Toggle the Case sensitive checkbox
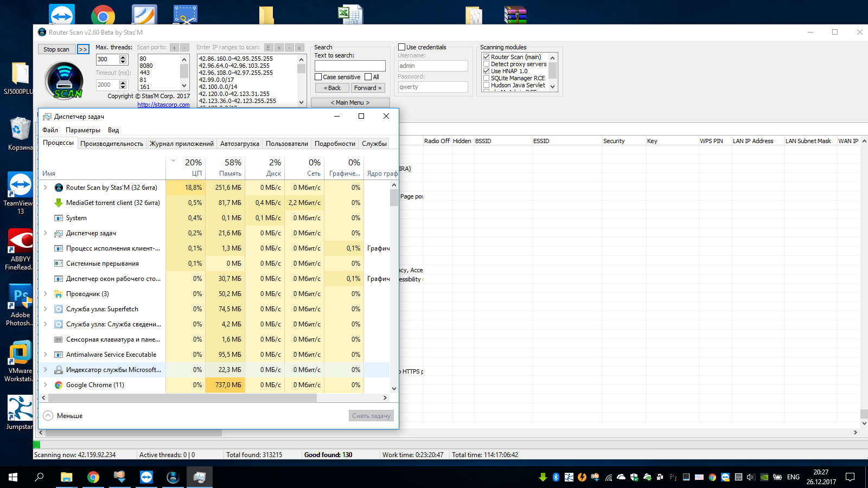This screenshot has height=488, width=868. [318, 77]
